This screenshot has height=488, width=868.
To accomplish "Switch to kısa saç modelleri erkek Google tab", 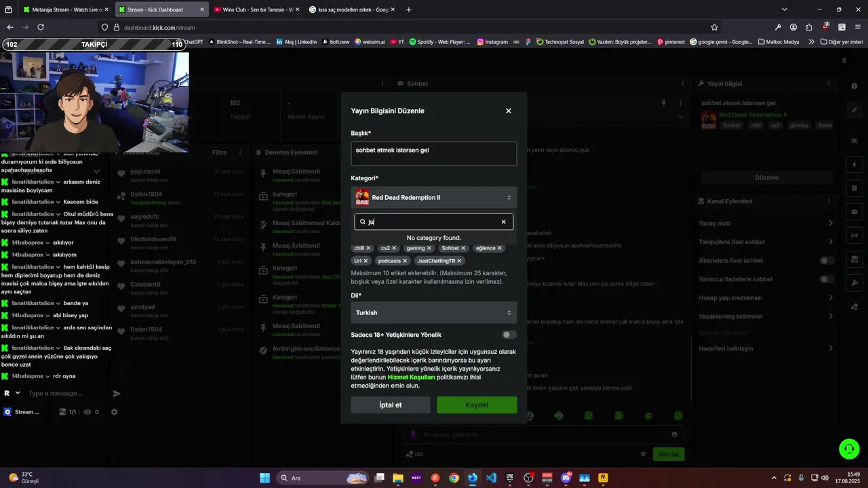I will [351, 9].
